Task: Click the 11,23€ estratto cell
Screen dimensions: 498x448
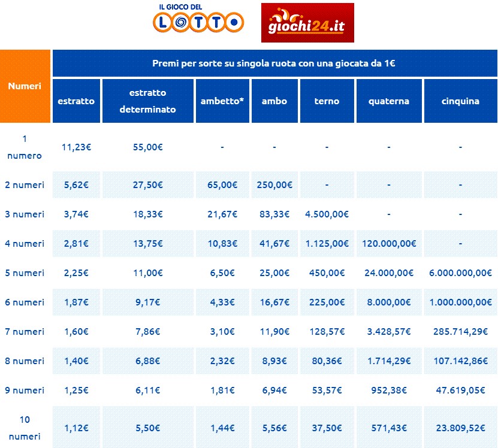Action: click(x=76, y=147)
